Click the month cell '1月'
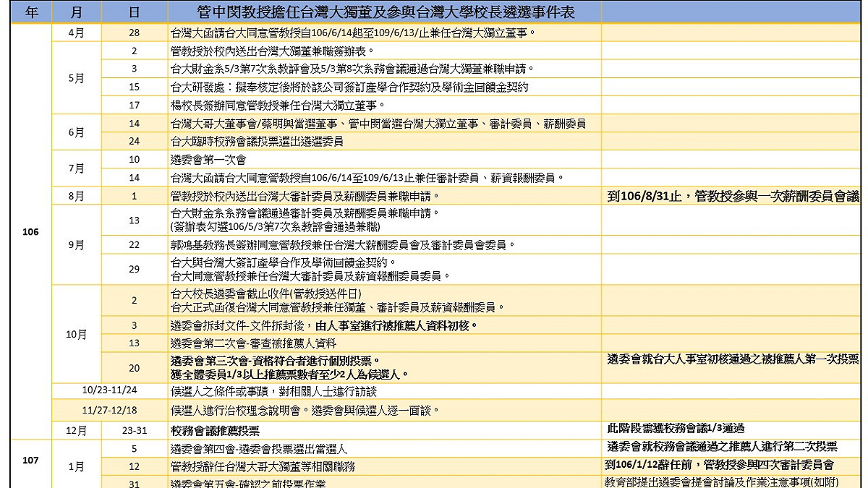868x488 pixels. click(x=77, y=466)
